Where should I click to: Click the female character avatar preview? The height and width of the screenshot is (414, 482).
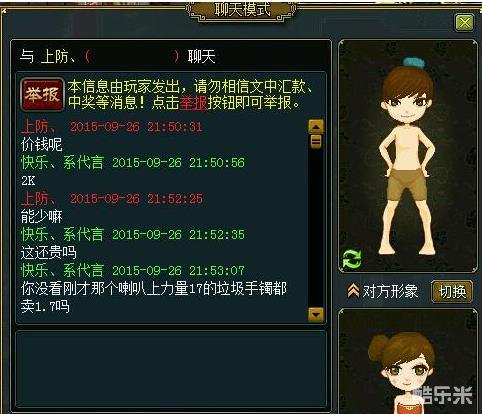coord(407,362)
